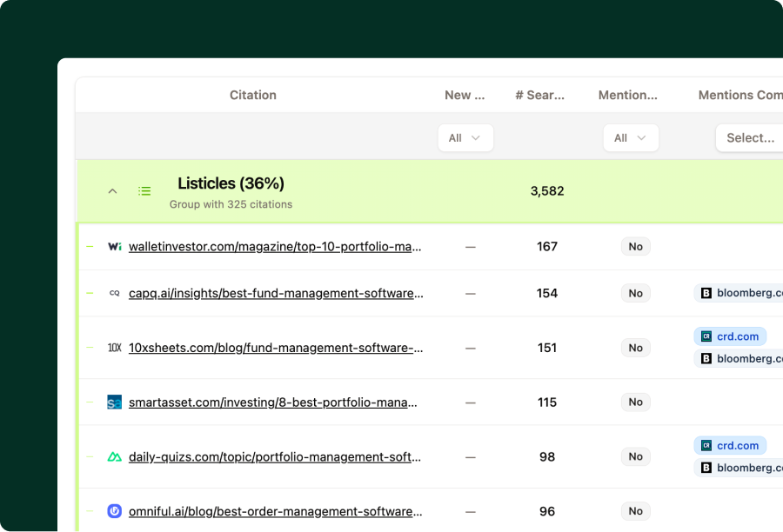Click the walletinvestor favicon icon

(114, 247)
